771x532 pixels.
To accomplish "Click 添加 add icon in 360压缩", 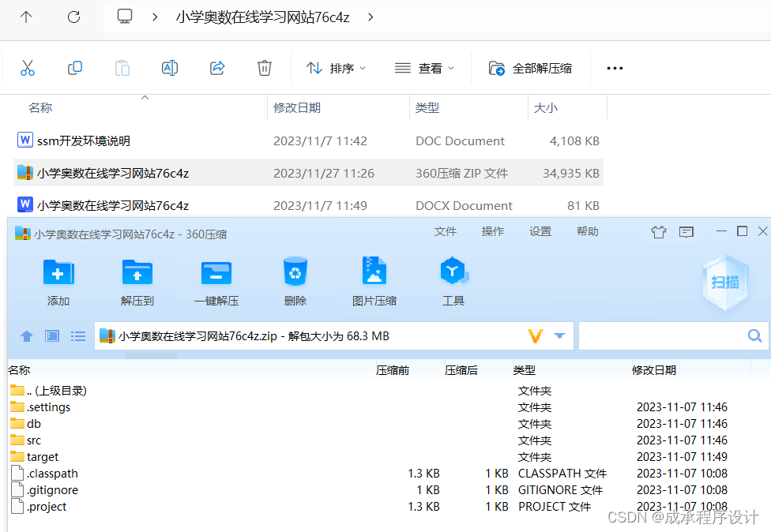I will coord(58,283).
